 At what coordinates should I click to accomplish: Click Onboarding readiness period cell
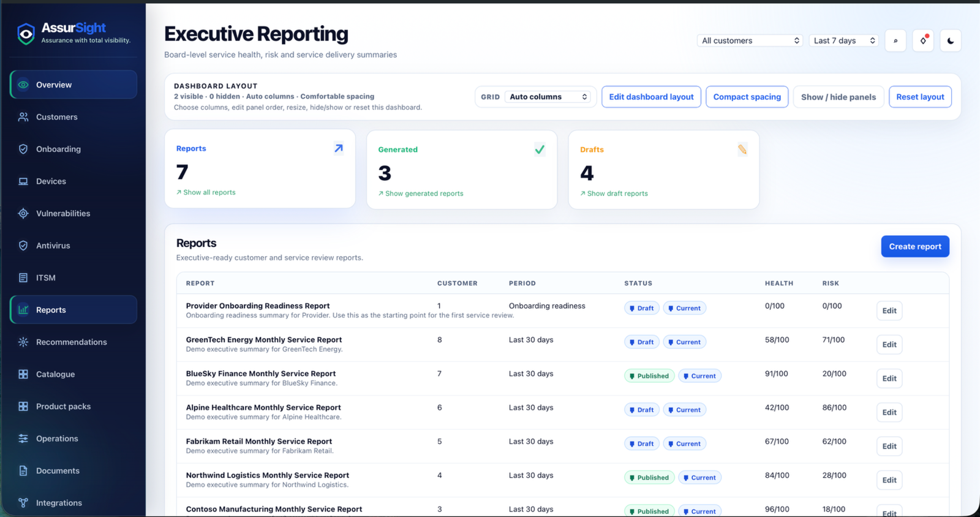(547, 306)
